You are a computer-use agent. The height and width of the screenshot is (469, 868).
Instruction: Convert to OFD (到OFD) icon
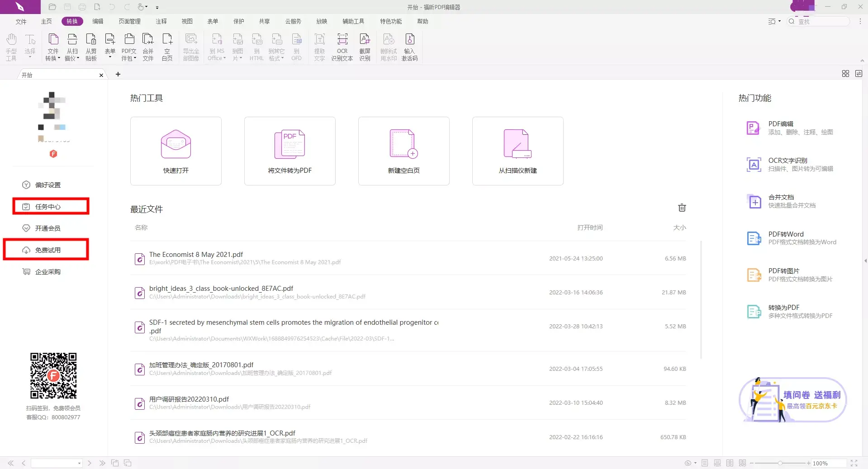click(x=296, y=47)
